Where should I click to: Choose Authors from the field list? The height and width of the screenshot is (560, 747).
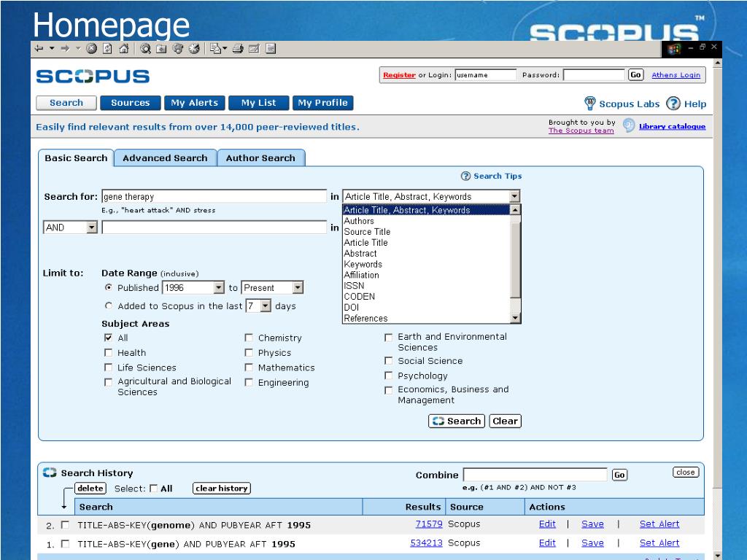359,221
